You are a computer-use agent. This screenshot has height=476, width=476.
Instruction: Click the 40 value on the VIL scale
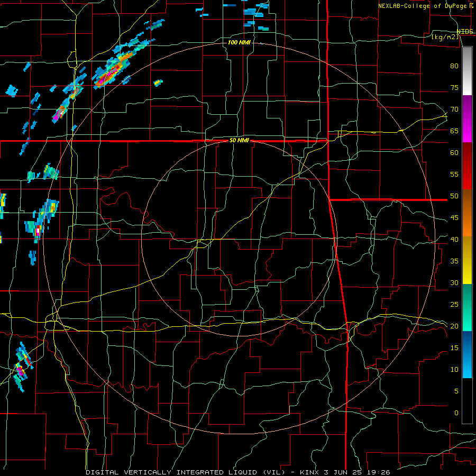click(454, 240)
